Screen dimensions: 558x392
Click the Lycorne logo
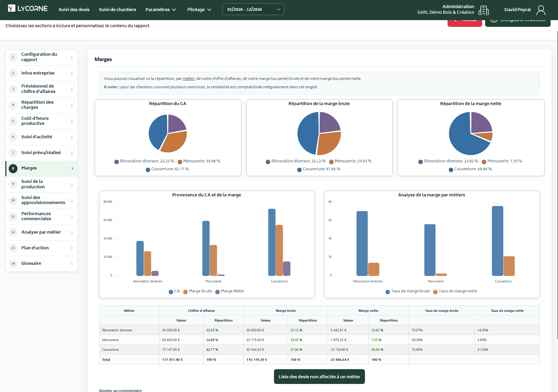pyautogui.click(x=28, y=8)
